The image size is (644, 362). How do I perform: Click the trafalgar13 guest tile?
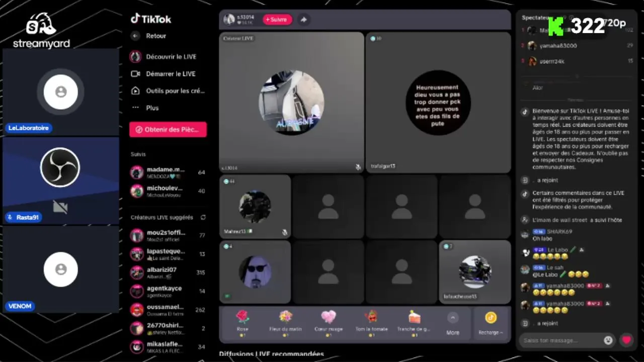pos(438,103)
